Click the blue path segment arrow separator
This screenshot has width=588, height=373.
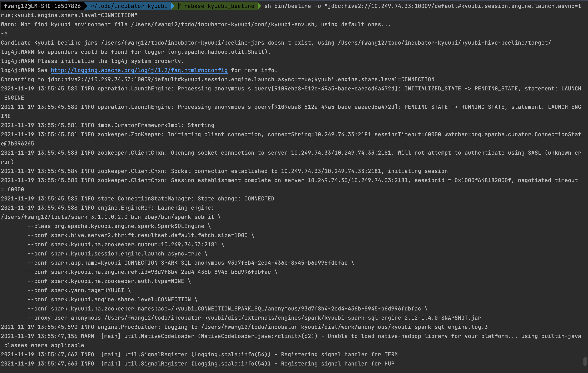[173, 6]
